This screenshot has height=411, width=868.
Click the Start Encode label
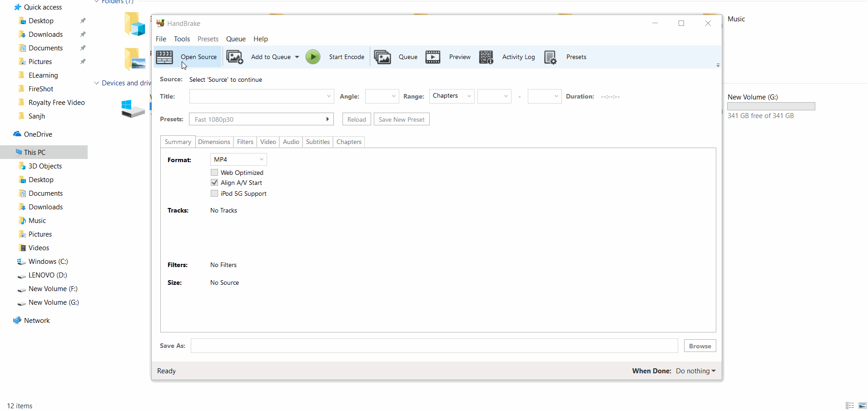[x=347, y=57]
